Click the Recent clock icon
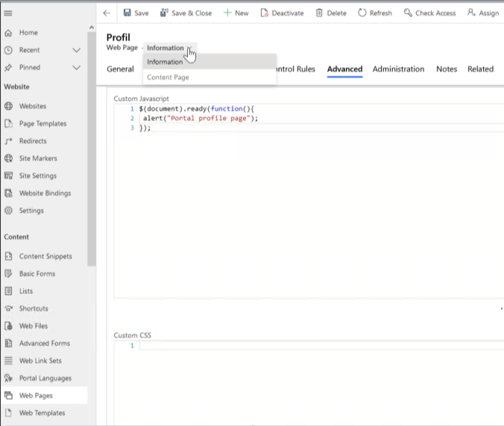The height and width of the screenshot is (426, 504). pyautogui.click(x=8, y=50)
